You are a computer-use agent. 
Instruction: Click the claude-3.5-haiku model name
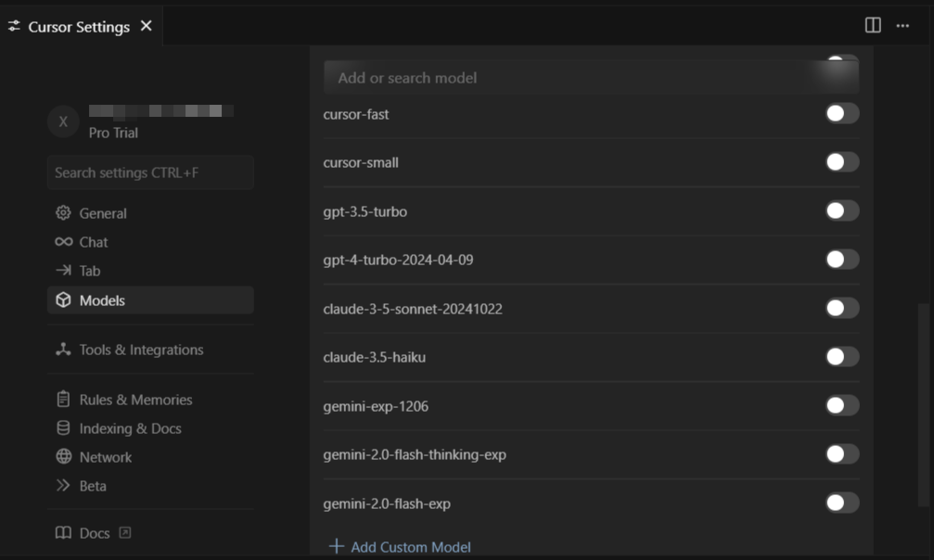tap(374, 357)
